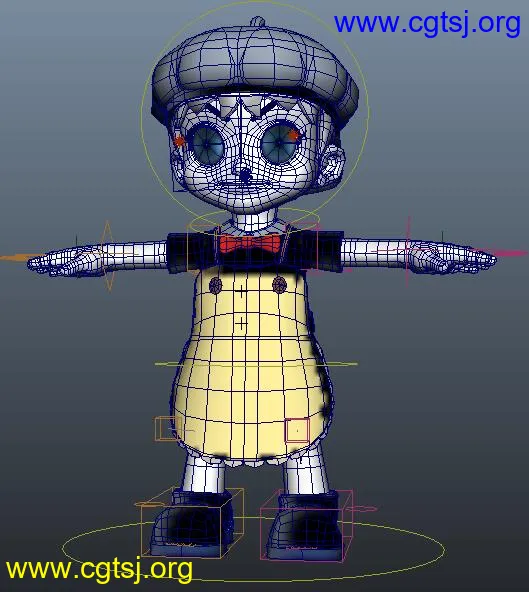
Task: Select the orange foot cube control
Action: [x=192, y=523]
